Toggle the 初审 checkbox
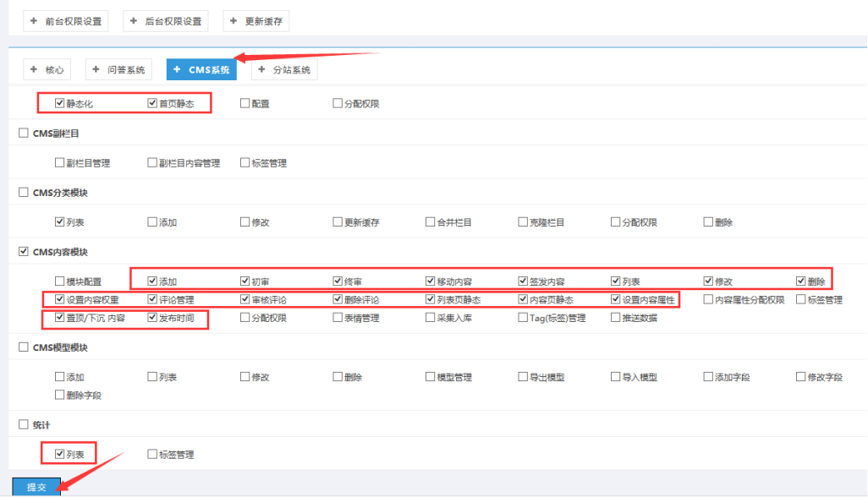 244,281
